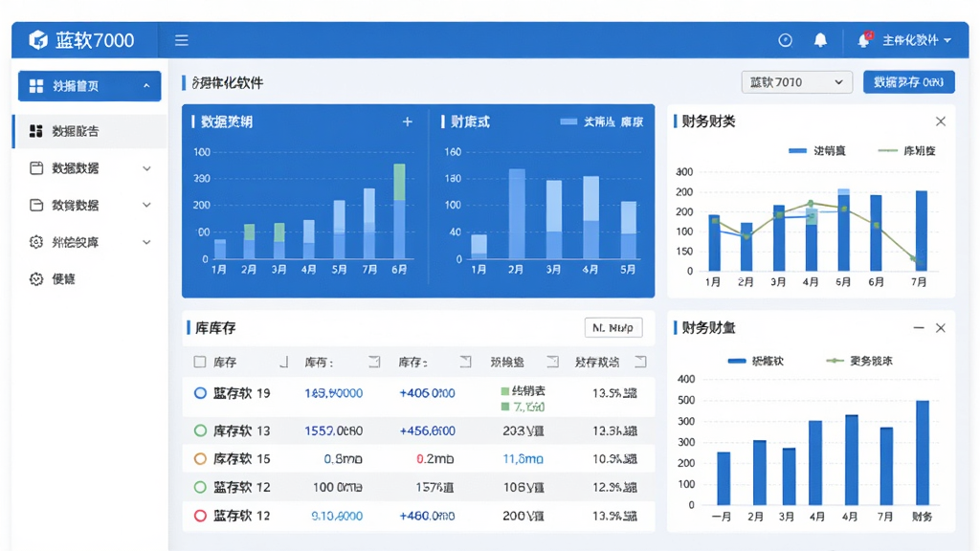Click the small green square icon in the 蓝存软 19 row

(x=505, y=391)
